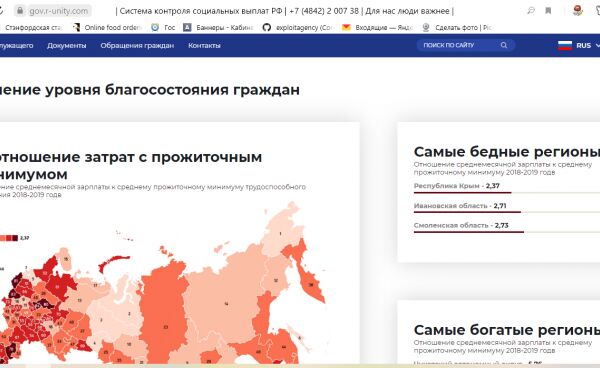Viewport: 600px width, 368px height.
Task: Click the legend value '2,37'
Action: tap(24, 238)
